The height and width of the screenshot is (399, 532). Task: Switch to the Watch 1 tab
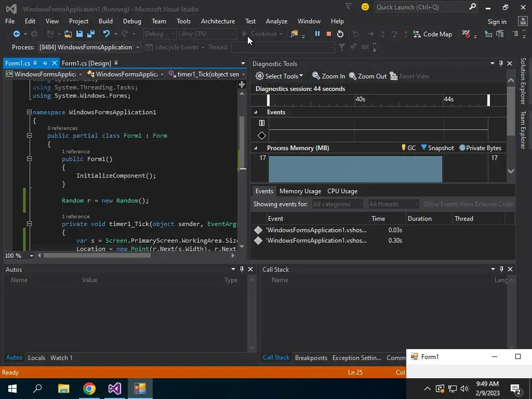pos(61,357)
